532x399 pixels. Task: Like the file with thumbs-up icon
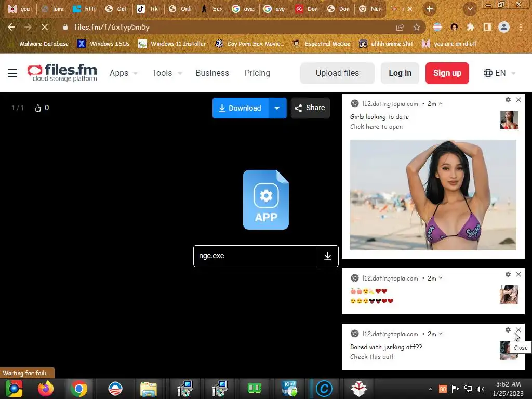coord(37,108)
